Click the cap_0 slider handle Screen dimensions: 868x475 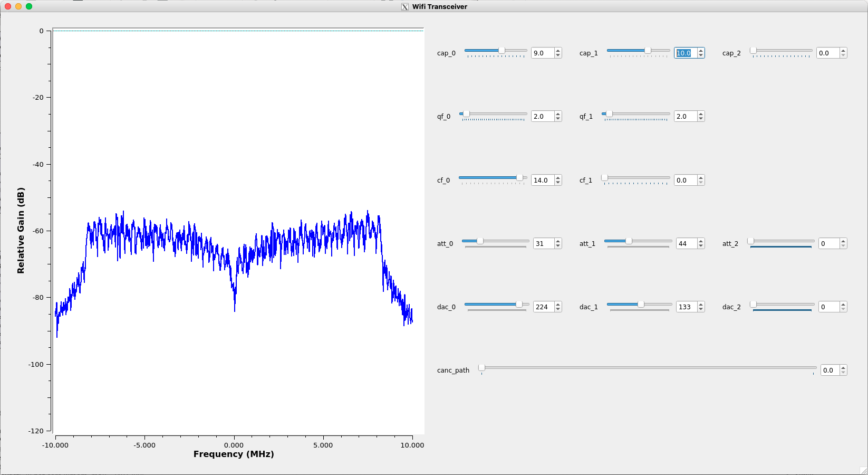pos(501,51)
